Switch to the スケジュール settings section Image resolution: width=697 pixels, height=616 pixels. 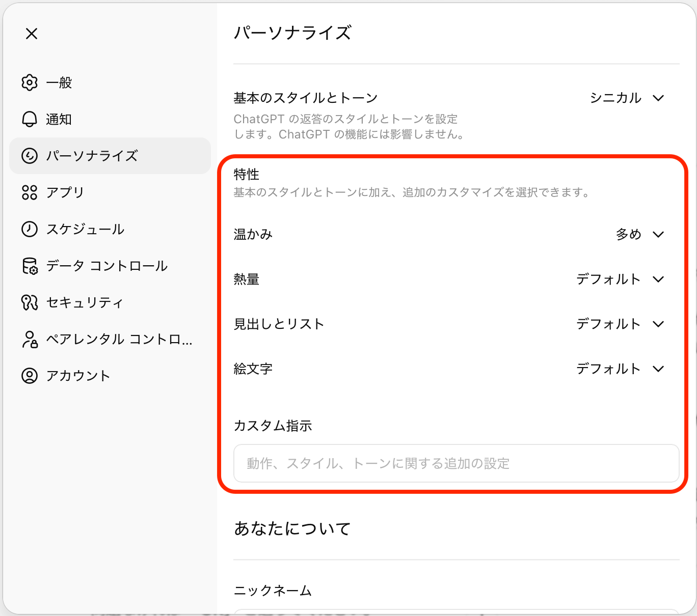pyautogui.click(x=85, y=229)
